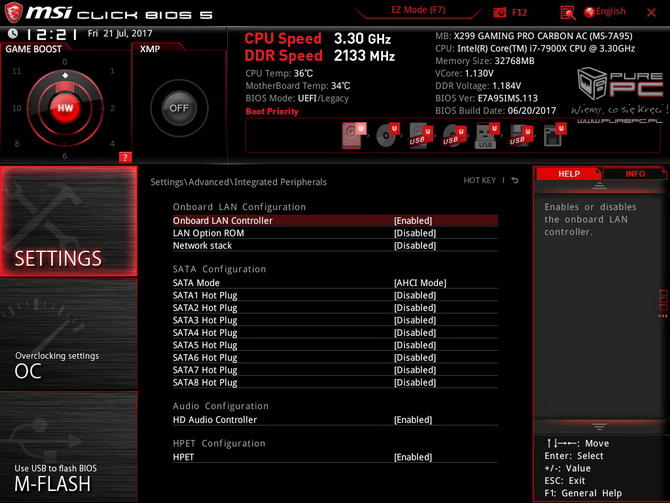Select the HD Audio Controller row label
Viewport: 670px width, 503px height.
click(x=215, y=420)
